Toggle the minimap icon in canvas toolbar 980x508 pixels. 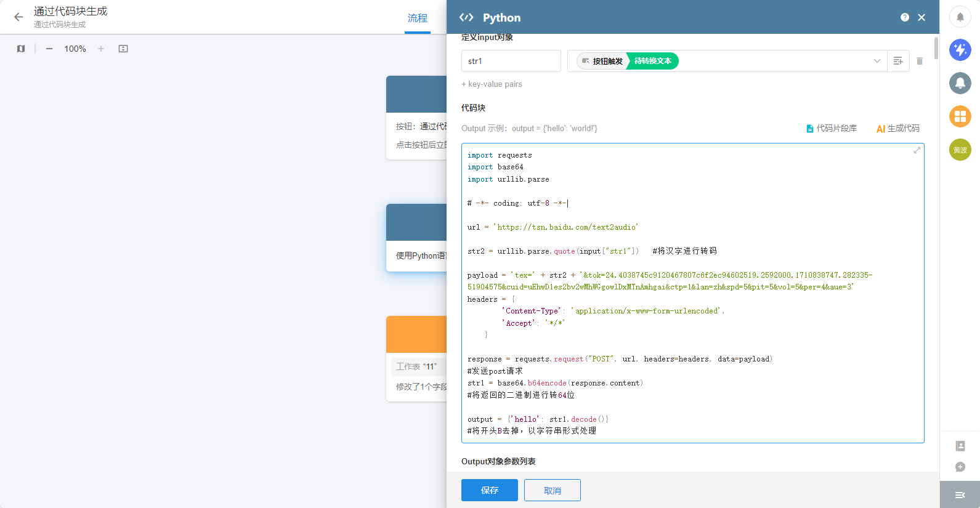point(21,49)
